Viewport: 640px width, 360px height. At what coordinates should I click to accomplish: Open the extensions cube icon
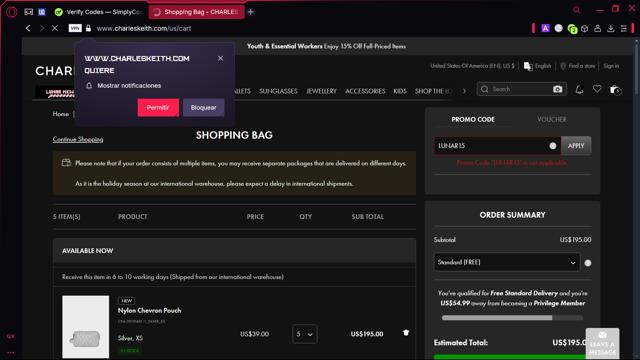click(x=585, y=29)
